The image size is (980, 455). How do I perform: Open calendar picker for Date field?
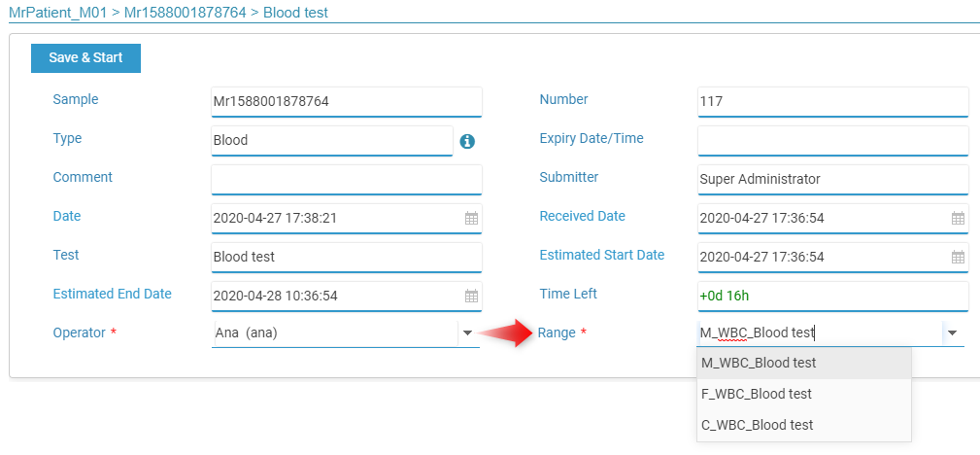click(471, 219)
